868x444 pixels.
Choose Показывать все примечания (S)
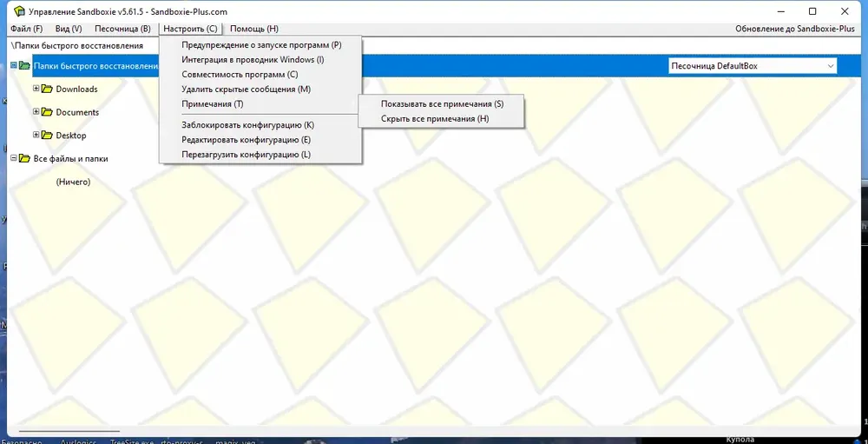click(441, 103)
